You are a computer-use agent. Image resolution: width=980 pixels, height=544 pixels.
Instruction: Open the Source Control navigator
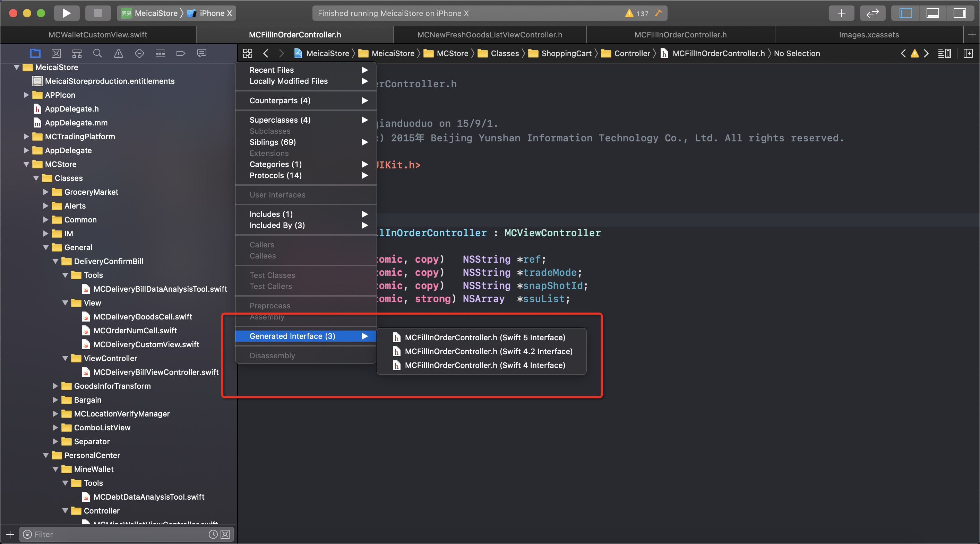coord(56,53)
